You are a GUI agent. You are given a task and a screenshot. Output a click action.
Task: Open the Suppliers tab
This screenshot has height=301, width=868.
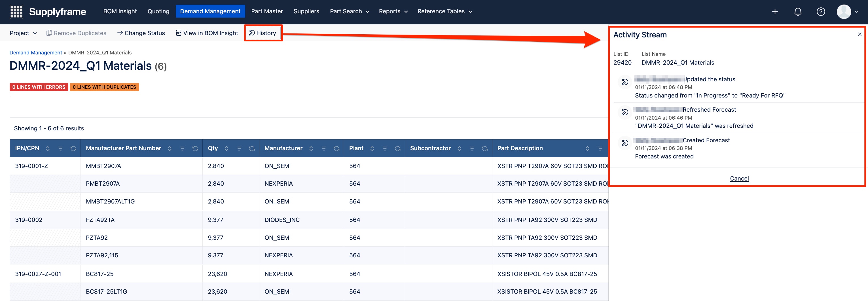click(x=306, y=11)
